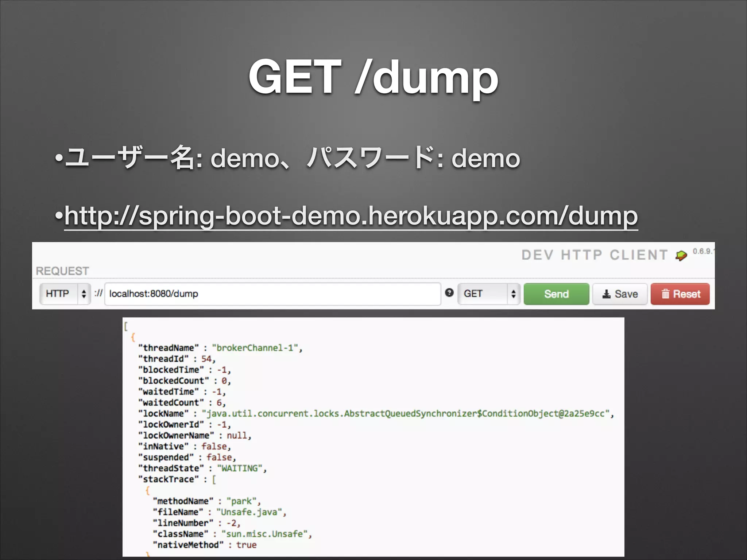Open the GET method dropdown
Screen dimensions: 747x560
489,293
